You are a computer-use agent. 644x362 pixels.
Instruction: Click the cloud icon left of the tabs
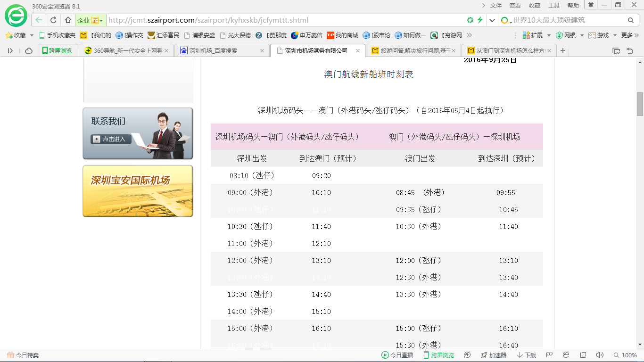[x=29, y=50]
